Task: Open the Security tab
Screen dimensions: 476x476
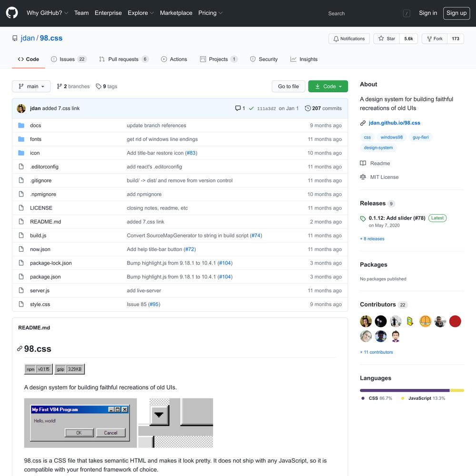Action: point(264,59)
